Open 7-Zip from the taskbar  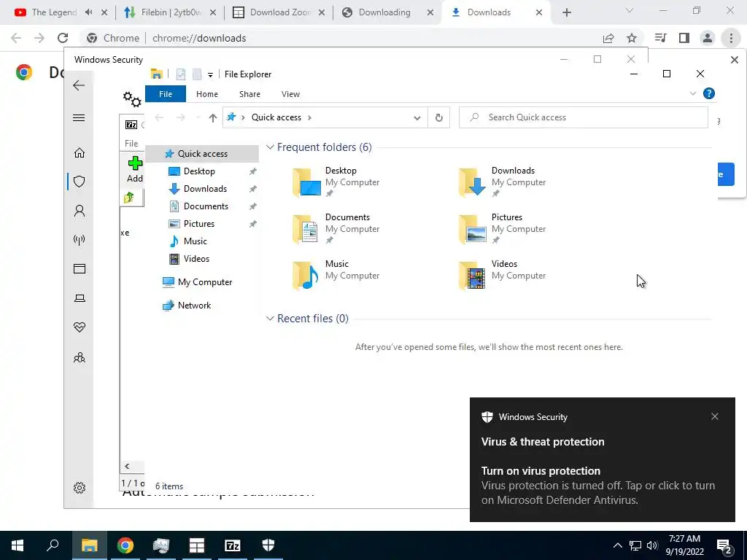(232, 545)
